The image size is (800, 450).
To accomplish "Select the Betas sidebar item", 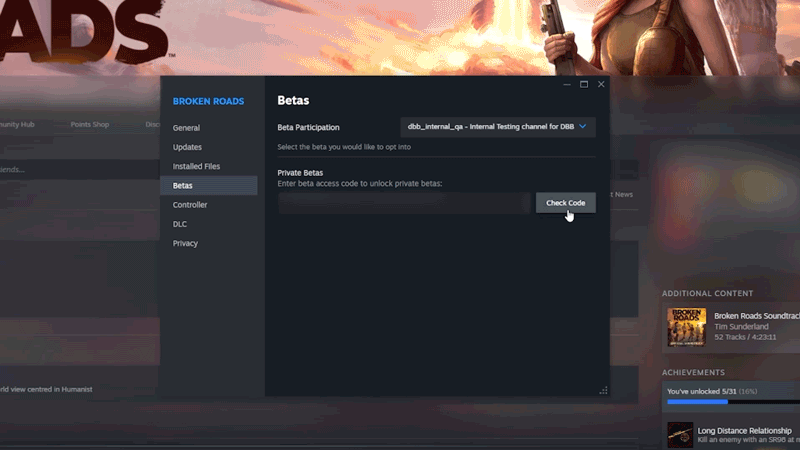I will 183,186.
